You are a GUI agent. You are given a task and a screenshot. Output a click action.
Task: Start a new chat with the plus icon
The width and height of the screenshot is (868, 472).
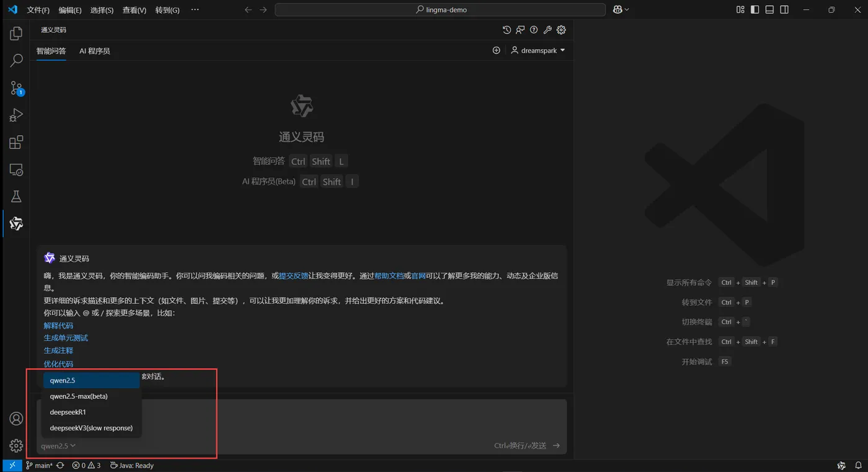496,50
